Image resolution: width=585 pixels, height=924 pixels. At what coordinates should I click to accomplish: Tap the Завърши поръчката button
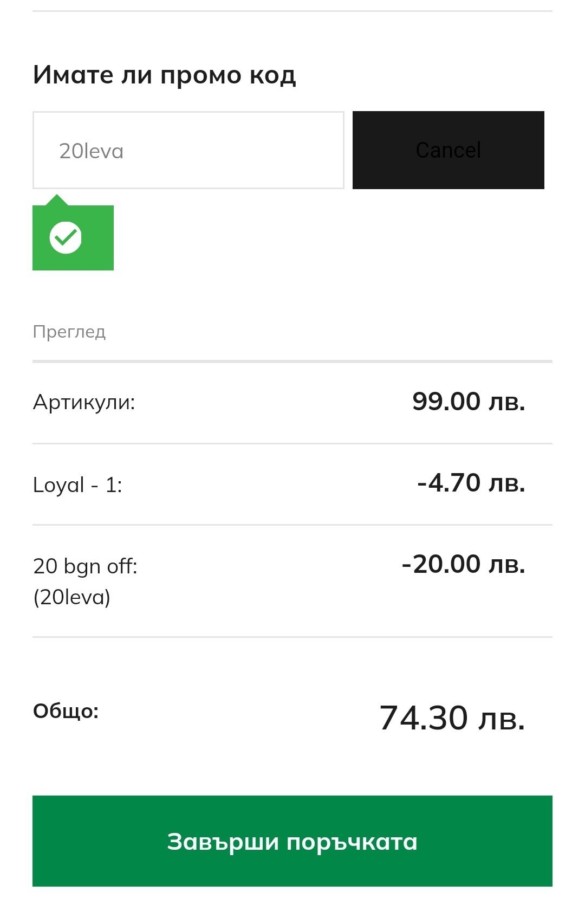click(x=292, y=841)
